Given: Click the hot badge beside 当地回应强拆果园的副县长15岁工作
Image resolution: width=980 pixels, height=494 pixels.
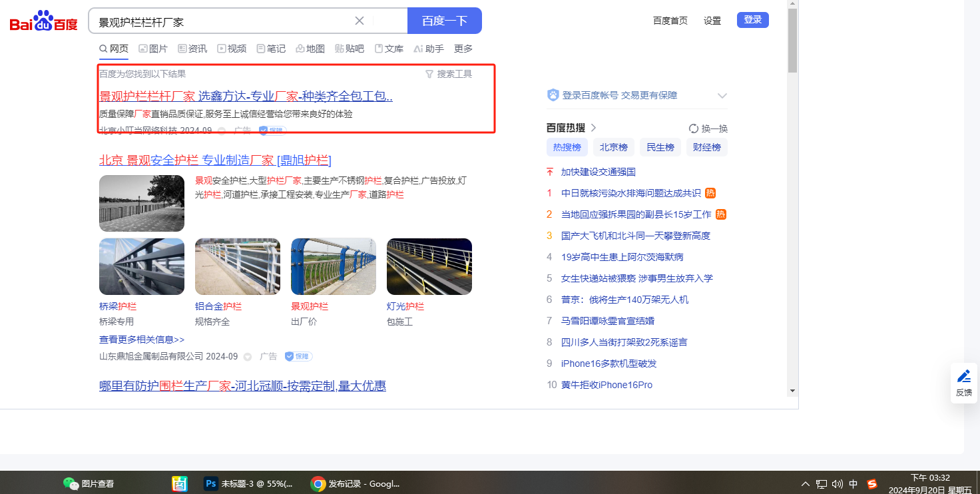Looking at the screenshot, I should click(x=721, y=214).
